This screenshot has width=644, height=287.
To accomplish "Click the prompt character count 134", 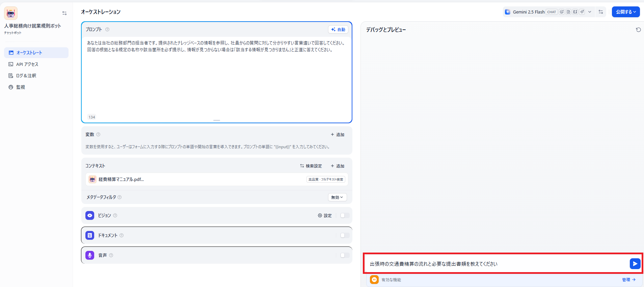I will (x=92, y=117).
